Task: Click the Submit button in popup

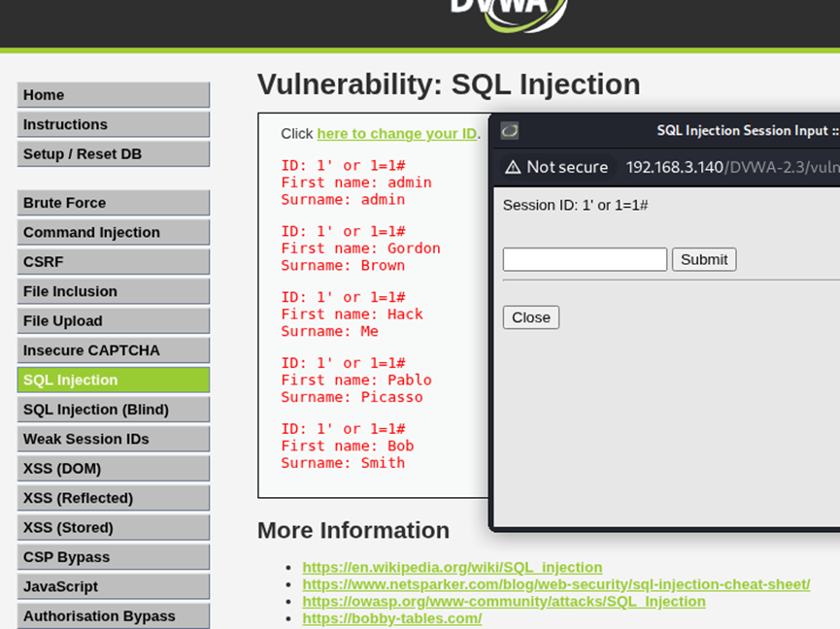Action: [x=704, y=259]
